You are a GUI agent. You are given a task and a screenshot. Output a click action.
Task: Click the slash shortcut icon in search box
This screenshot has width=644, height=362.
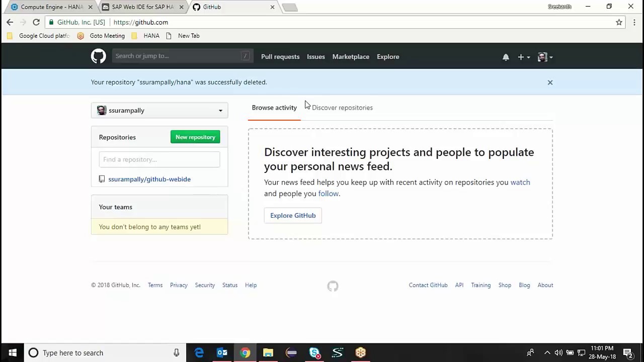(245, 56)
